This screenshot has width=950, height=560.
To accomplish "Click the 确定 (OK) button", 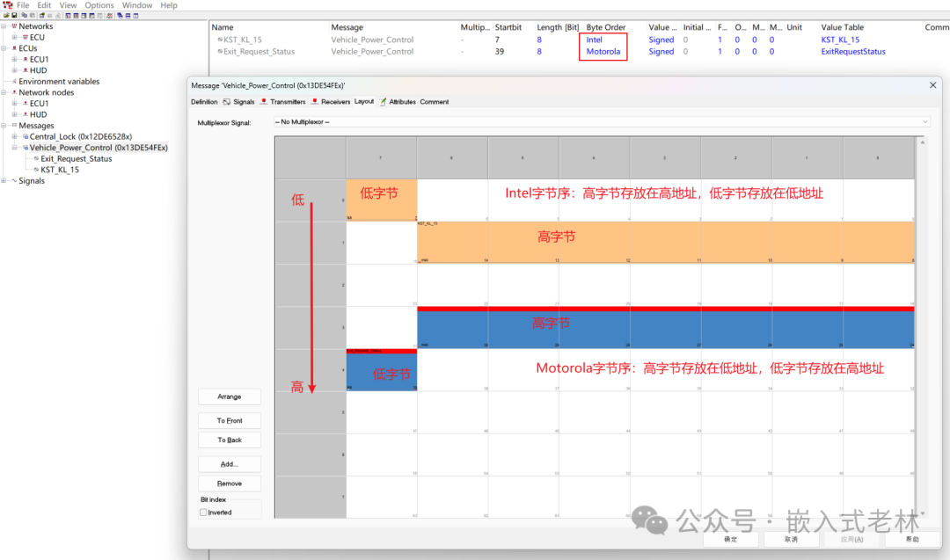I will point(731,539).
